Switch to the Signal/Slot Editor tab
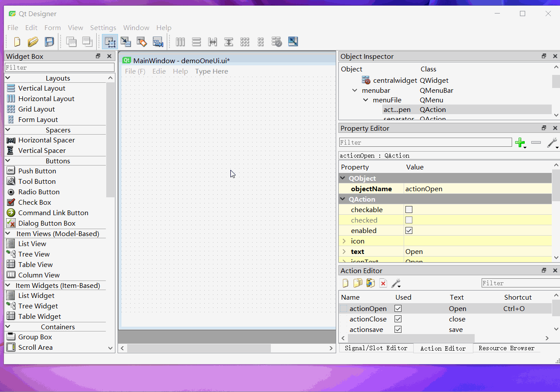The width and height of the screenshot is (560, 392). click(376, 348)
